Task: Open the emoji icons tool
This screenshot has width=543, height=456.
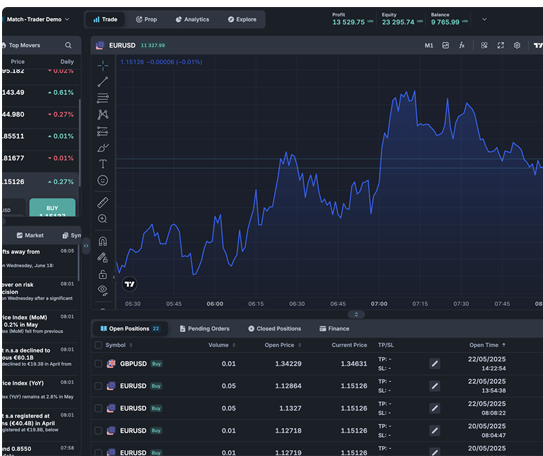Action: pyautogui.click(x=103, y=180)
